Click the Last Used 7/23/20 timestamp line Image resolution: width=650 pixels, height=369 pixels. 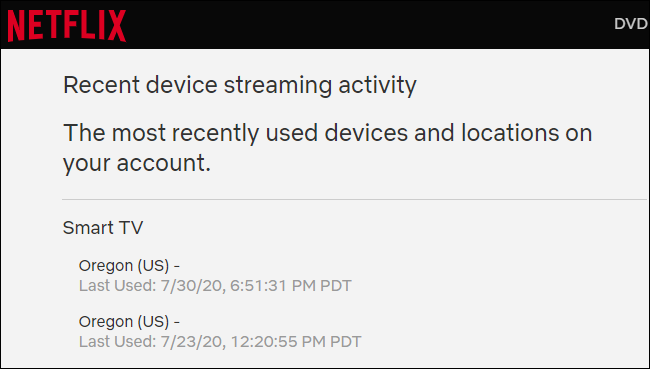tap(220, 342)
